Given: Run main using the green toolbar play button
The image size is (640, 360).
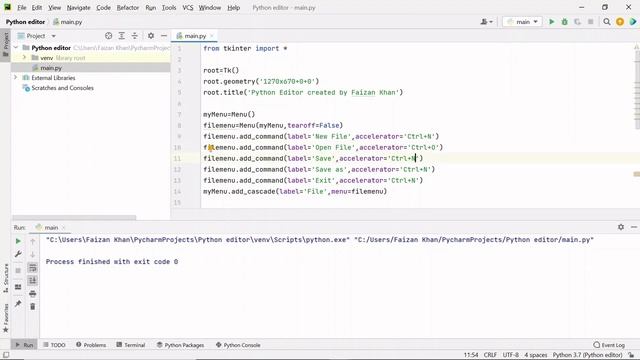Looking at the screenshot, I should click(551, 22).
